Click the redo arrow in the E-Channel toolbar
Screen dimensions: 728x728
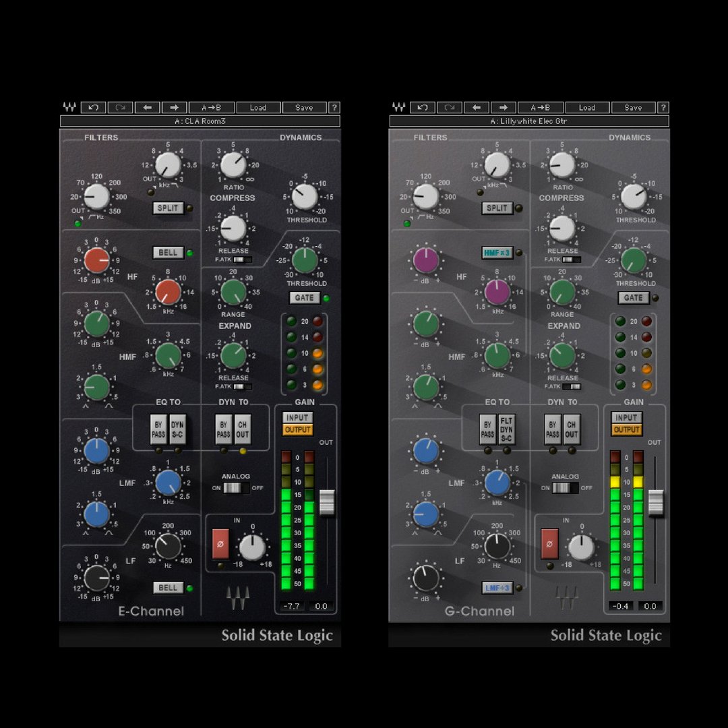click(x=120, y=108)
